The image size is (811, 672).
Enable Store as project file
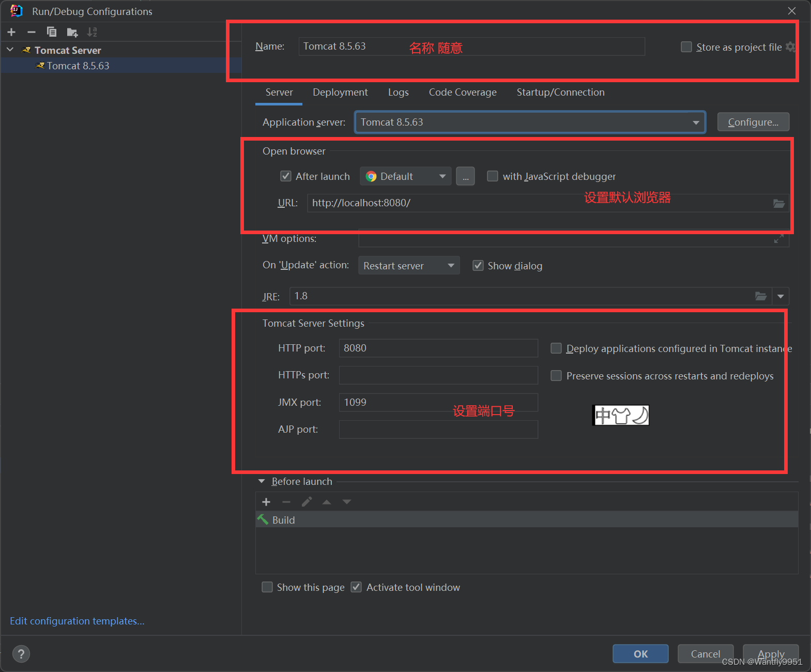coord(686,47)
